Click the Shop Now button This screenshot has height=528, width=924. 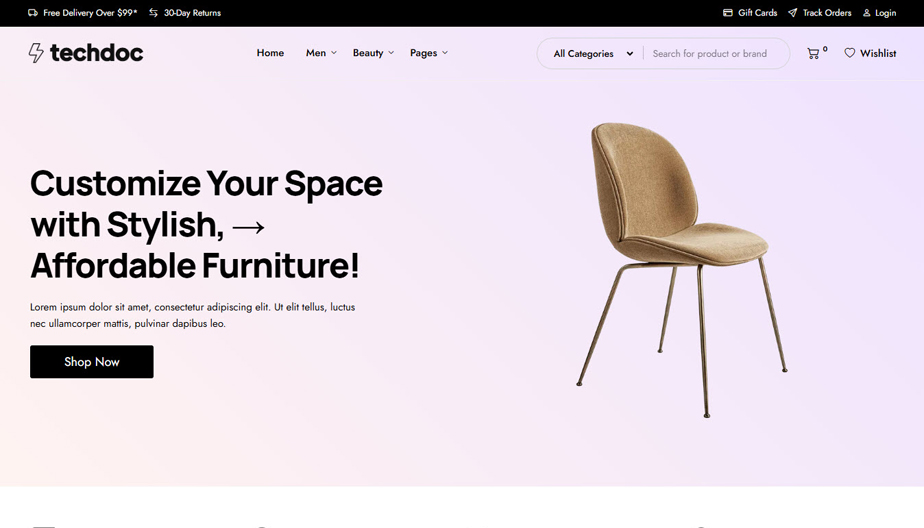pos(92,362)
